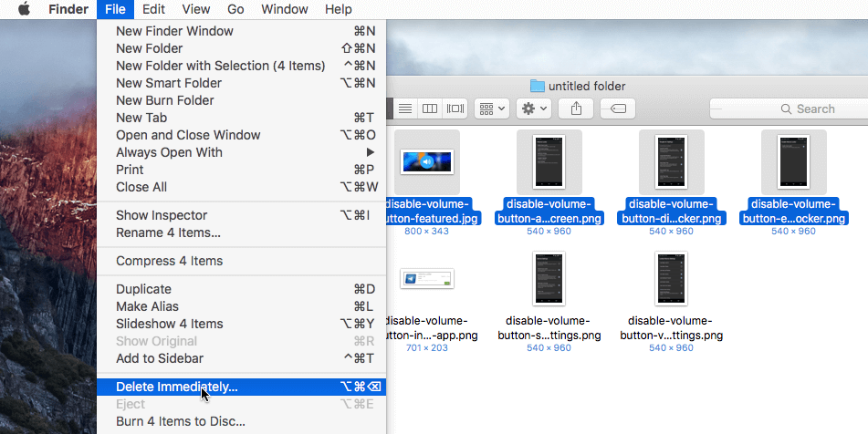Select the disable-volume-button-a...creen.png thumbnail

point(549,162)
